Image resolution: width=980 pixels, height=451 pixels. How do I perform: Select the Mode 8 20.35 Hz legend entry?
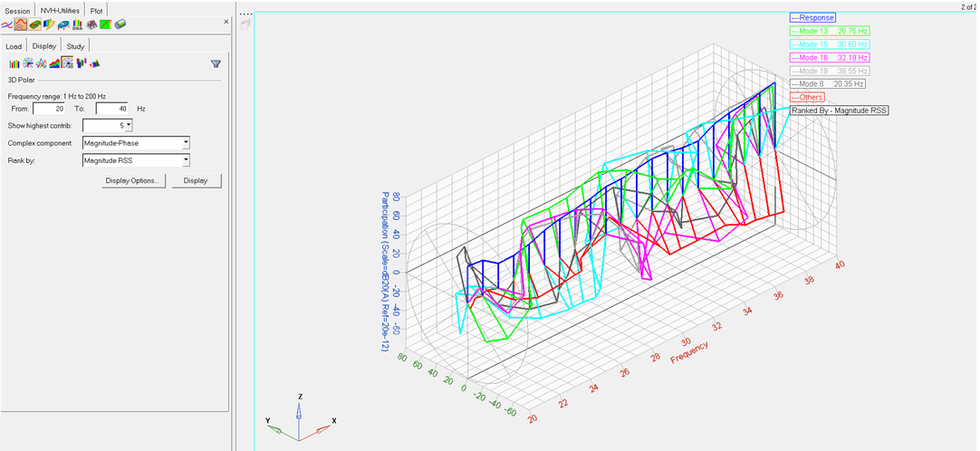coord(828,83)
